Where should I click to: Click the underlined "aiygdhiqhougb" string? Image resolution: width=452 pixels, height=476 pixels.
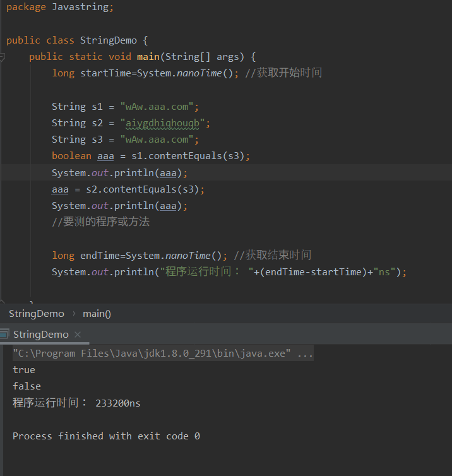(162, 123)
